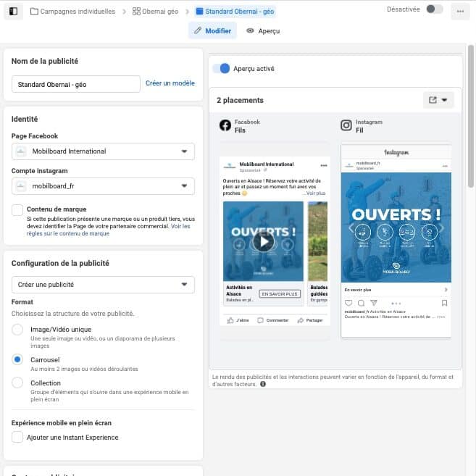Screen dimensions: 476x476
Task: Check Ajouter une Instant Experience
Action: pos(17,437)
